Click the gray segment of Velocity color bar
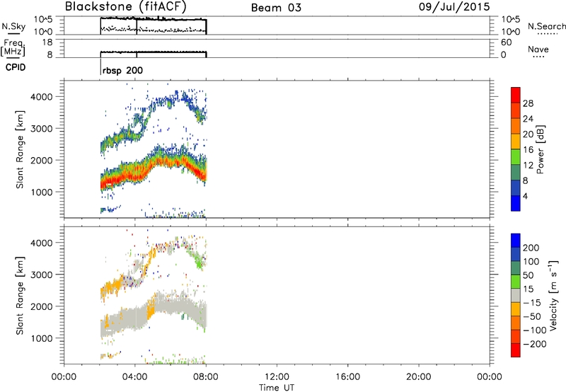566x392 pixels. [516, 295]
